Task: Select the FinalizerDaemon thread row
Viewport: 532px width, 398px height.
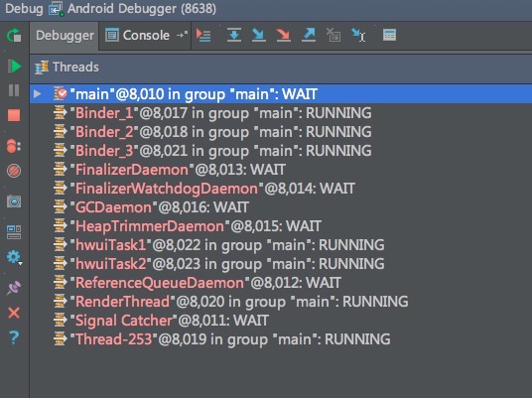Action: [281, 170]
